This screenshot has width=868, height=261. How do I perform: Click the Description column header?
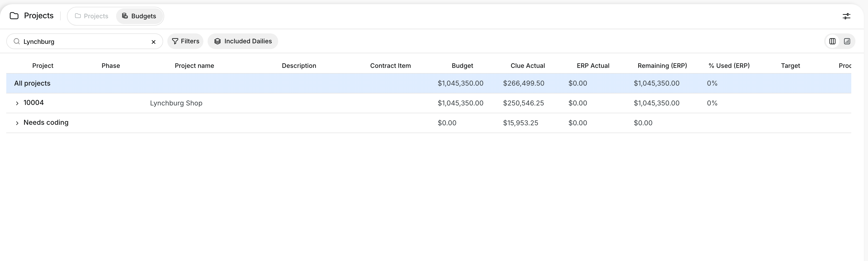[x=299, y=66]
